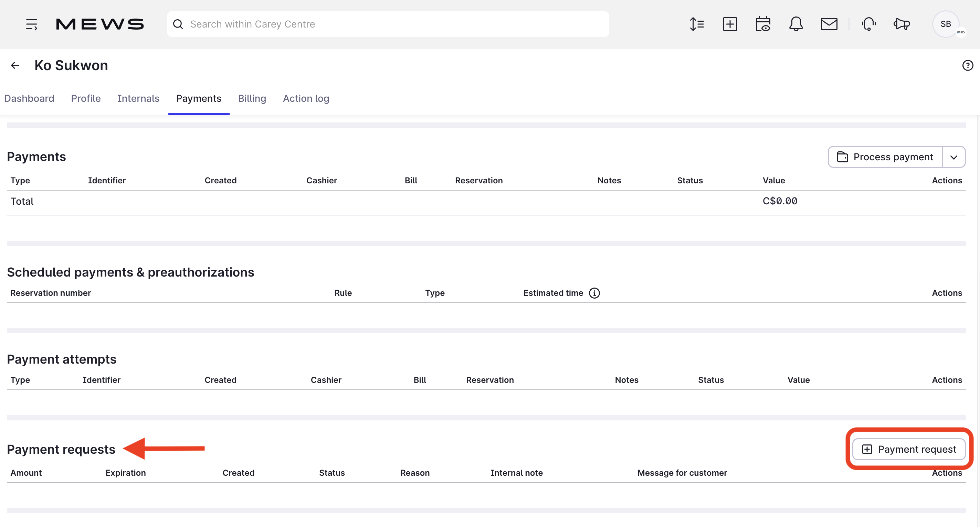Open the notifications bell
The image size is (980, 527).
tap(796, 24)
